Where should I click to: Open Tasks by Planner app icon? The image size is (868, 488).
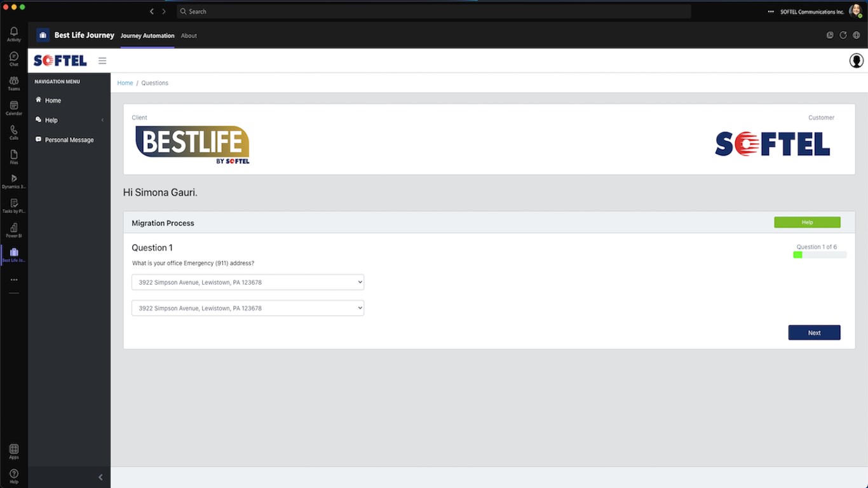tap(14, 206)
